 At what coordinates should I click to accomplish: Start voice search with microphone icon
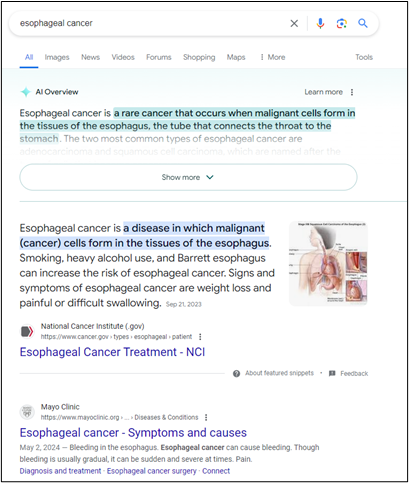point(320,23)
